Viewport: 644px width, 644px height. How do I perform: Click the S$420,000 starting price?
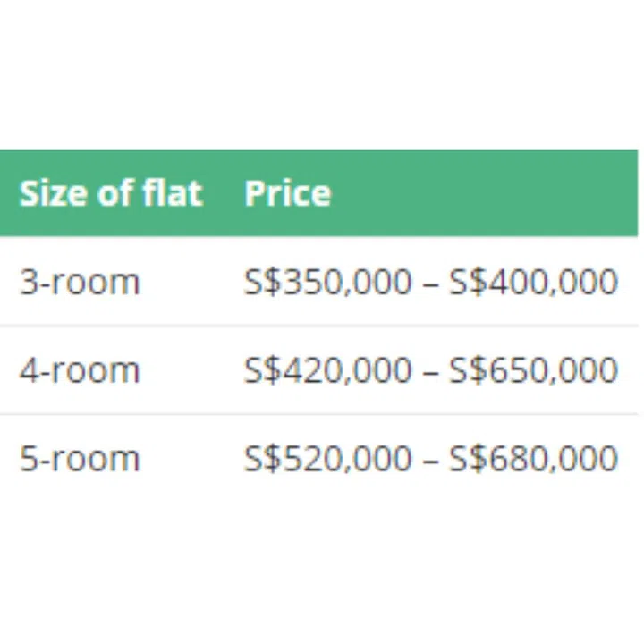point(327,369)
